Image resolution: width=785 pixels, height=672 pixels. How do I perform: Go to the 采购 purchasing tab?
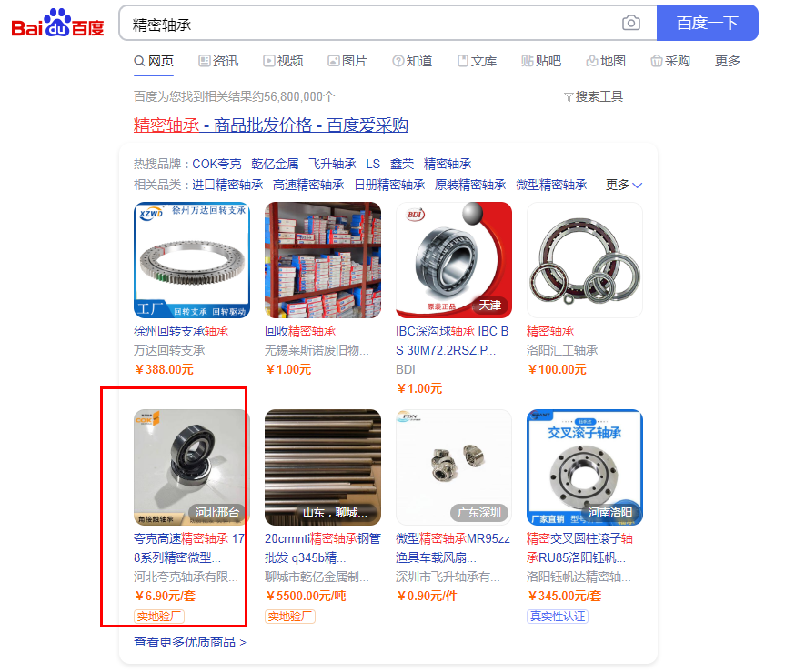pyautogui.click(x=670, y=61)
